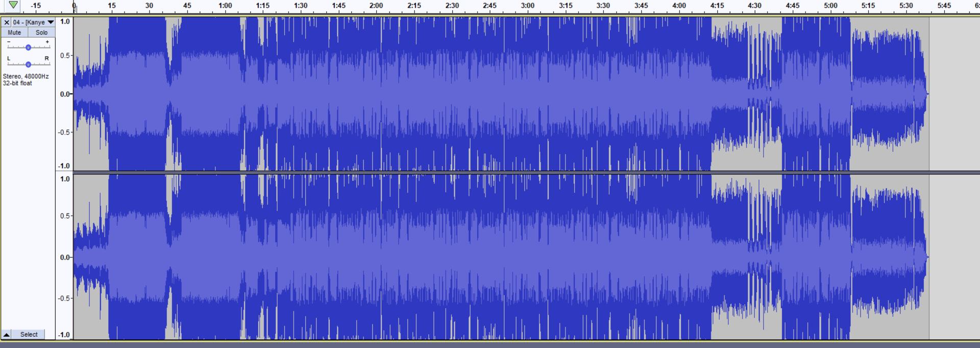Click the 5:00 mark on the timeline ruler
Screen dimensions: 980x348
click(x=830, y=6)
